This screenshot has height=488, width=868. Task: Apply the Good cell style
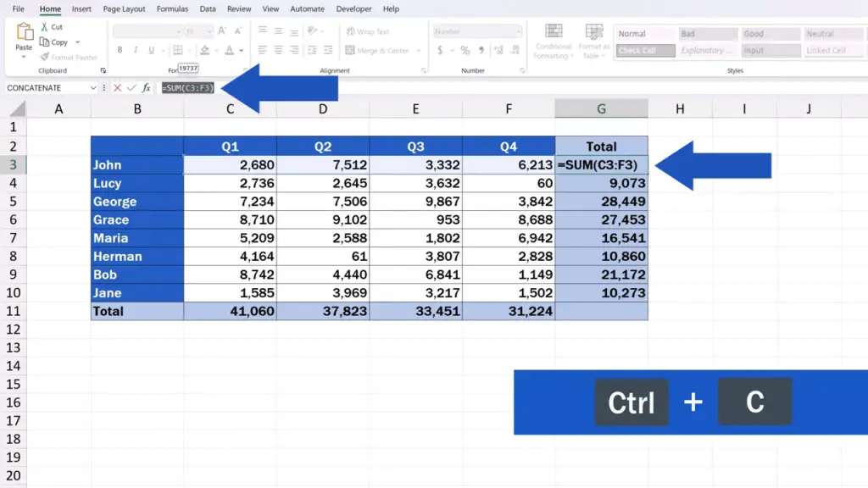click(771, 34)
